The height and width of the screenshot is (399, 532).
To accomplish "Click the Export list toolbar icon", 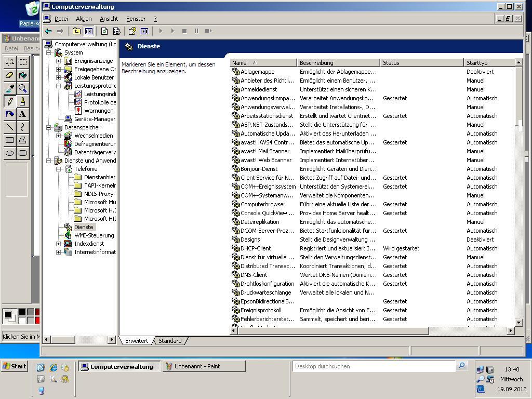I will [116, 31].
